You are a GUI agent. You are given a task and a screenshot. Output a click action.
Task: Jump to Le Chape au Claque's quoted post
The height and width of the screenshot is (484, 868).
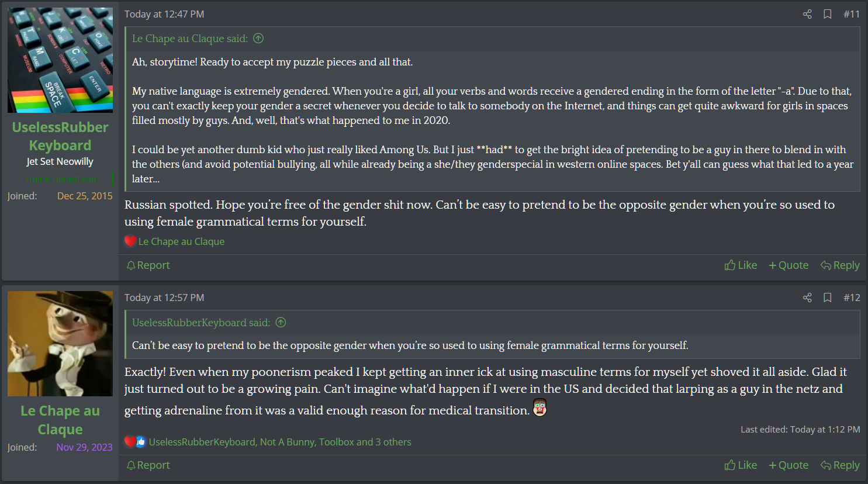pyautogui.click(x=258, y=39)
